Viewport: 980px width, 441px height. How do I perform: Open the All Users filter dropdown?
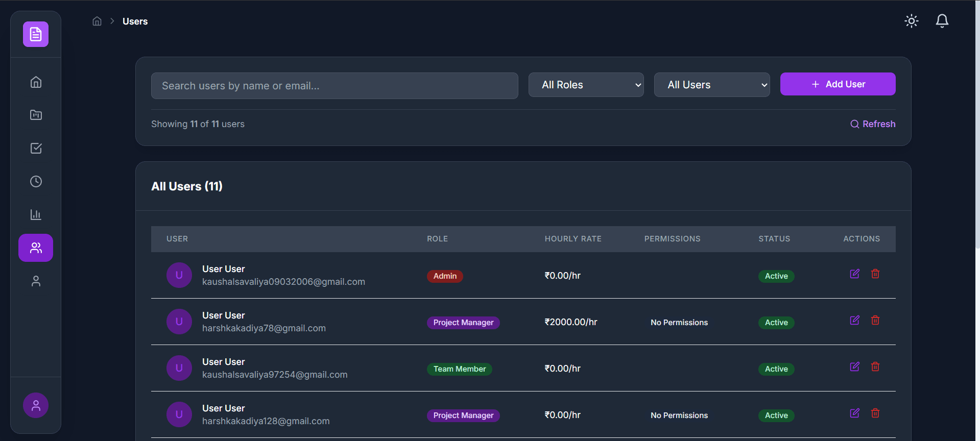(x=712, y=85)
